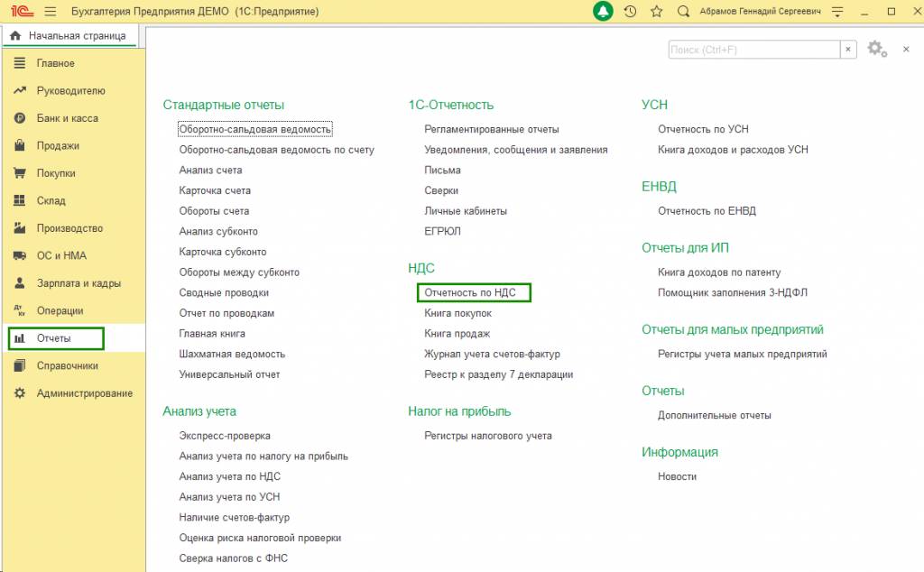This screenshot has width=924, height=572.
Task: Open Анализ учета по налогу на прибыль
Action: (x=263, y=456)
